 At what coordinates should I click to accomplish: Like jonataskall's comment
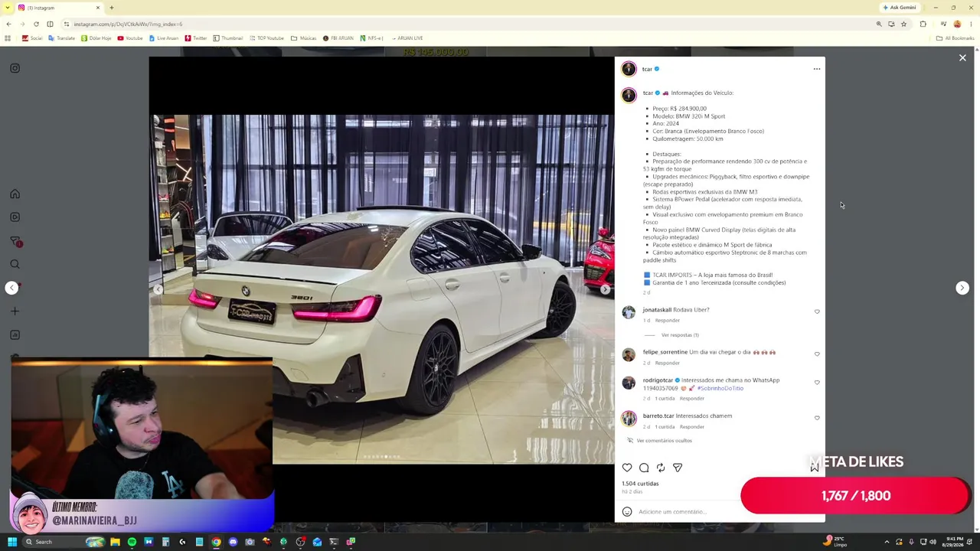tap(817, 312)
